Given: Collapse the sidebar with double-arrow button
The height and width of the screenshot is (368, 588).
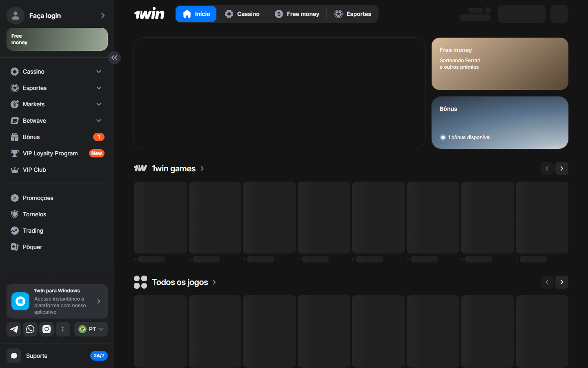Looking at the screenshot, I should pos(114,58).
